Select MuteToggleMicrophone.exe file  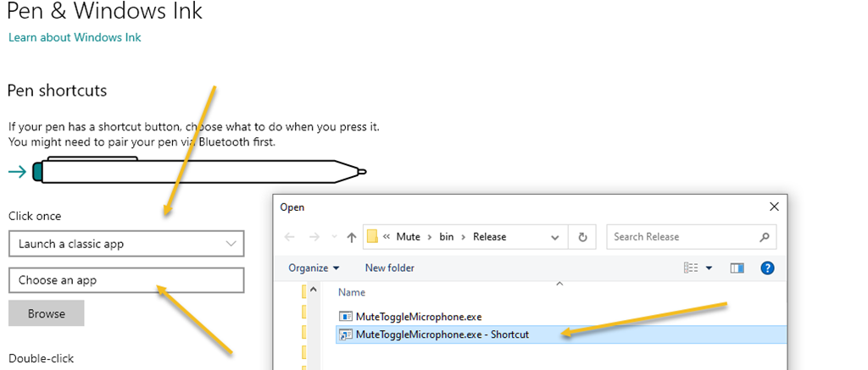pyautogui.click(x=419, y=317)
